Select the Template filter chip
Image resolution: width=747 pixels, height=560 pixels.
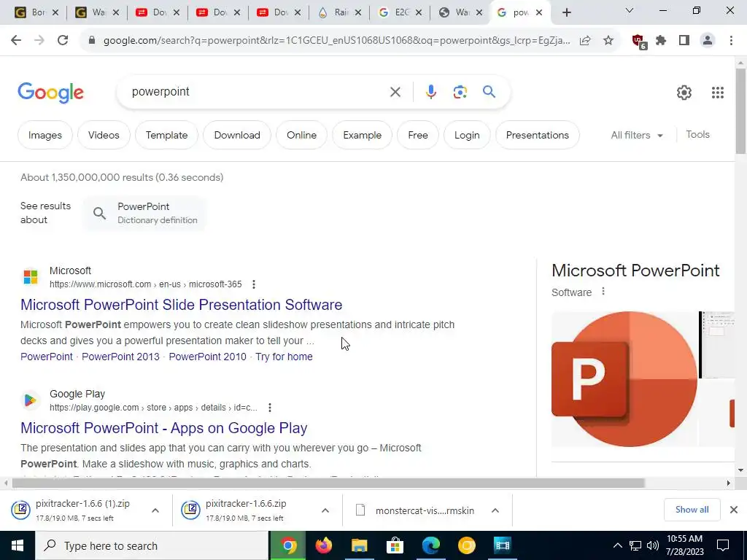(x=167, y=135)
